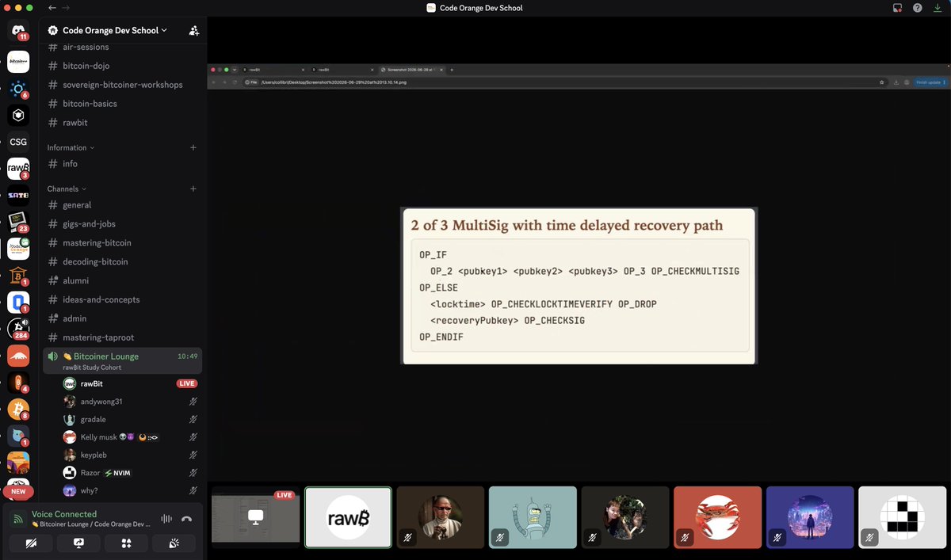Select the live screen-share thumbnail tile
Viewport: 951px width, 560px height.
pyautogui.click(x=256, y=517)
